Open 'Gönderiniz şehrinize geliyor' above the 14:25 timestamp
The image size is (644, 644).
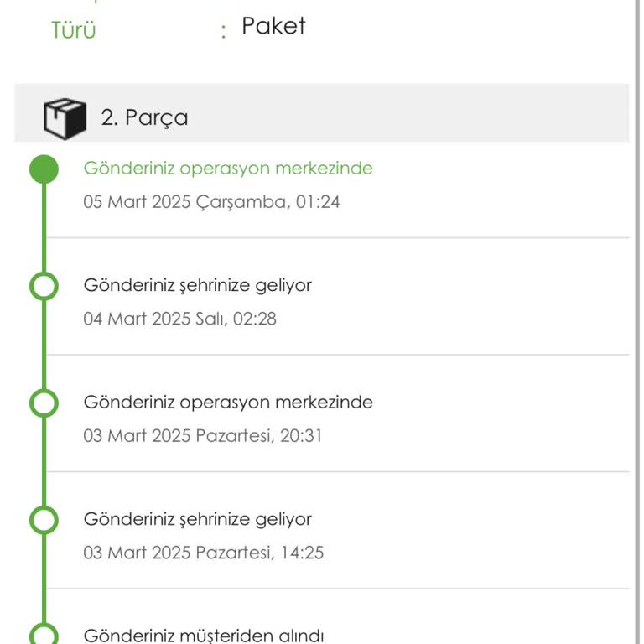point(197,519)
